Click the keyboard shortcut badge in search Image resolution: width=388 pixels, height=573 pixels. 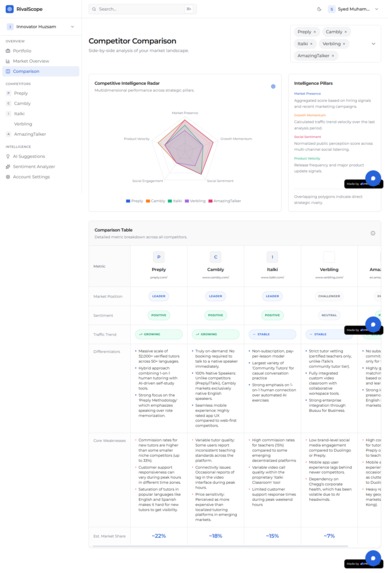[189, 9]
